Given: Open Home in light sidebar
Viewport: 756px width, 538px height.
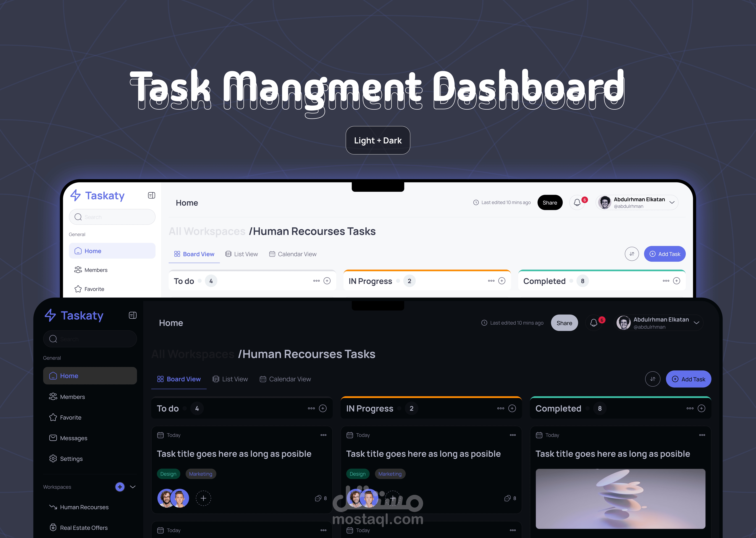Looking at the screenshot, I should click(112, 251).
